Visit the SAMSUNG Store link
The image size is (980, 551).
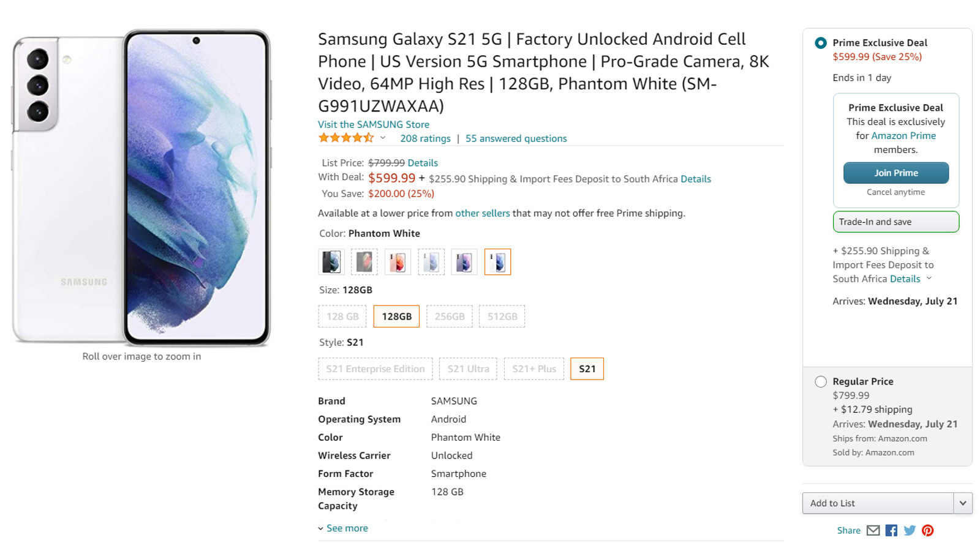pos(374,124)
